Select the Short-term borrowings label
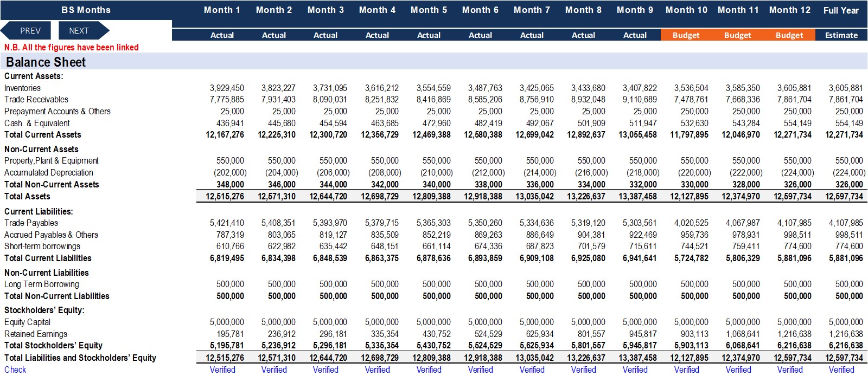This screenshot has width=868, height=376. coord(42,246)
